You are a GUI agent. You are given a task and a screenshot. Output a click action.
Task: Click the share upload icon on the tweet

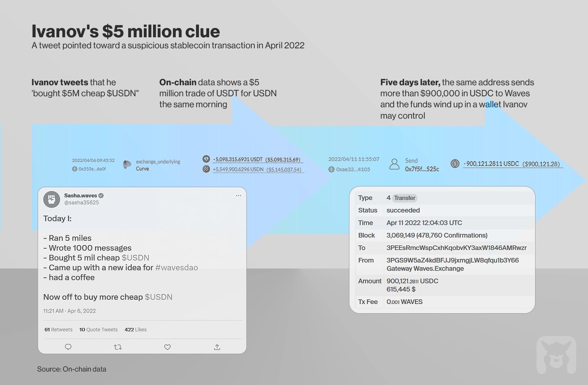pos(217,347)
